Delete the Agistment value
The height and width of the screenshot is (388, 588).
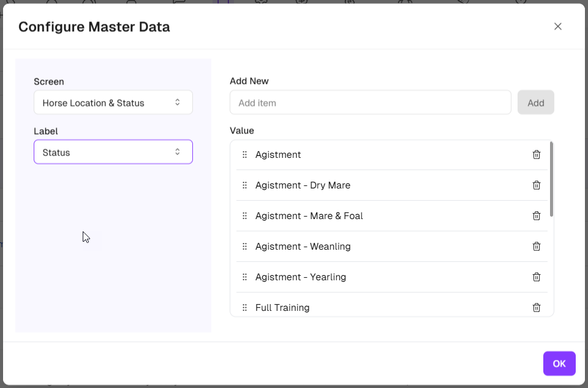[537, 155]
